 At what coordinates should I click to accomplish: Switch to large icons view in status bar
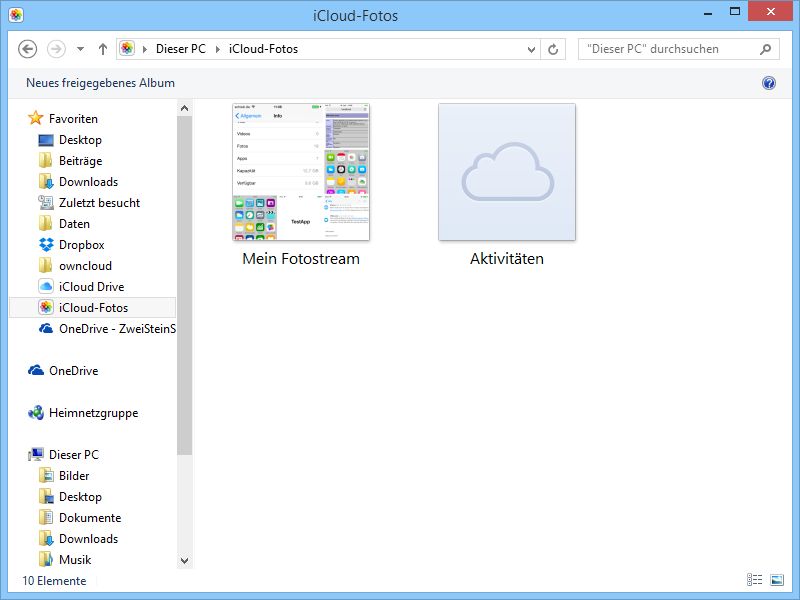(777, 579)
